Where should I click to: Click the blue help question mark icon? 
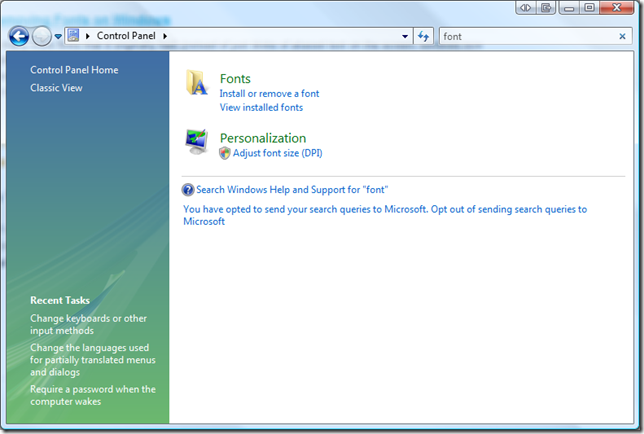click(188, 190)
